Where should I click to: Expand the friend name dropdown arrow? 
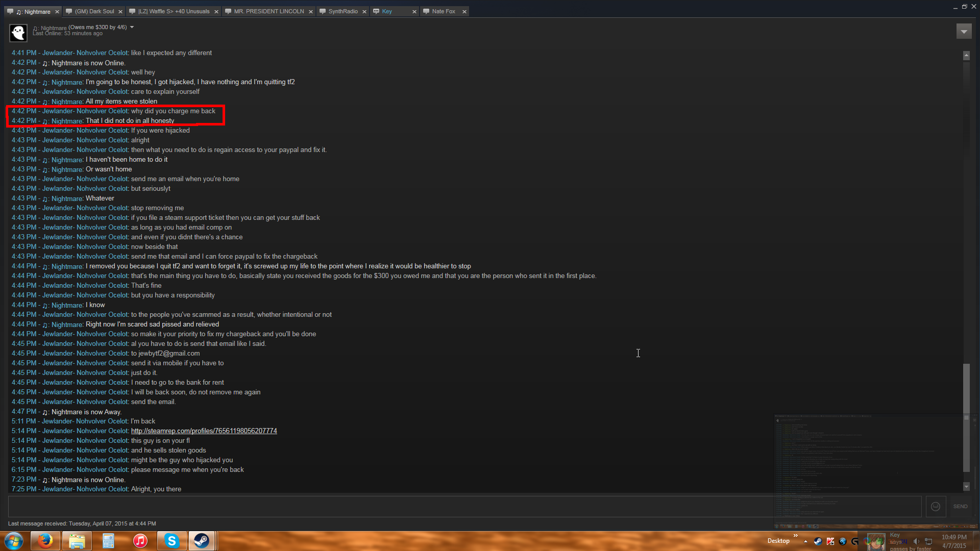point(132,27)
